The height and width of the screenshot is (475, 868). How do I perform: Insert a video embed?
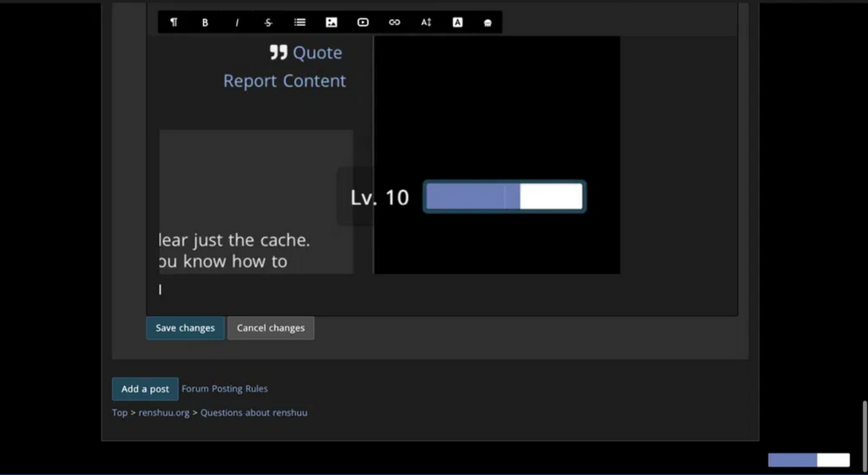point(363,23)
